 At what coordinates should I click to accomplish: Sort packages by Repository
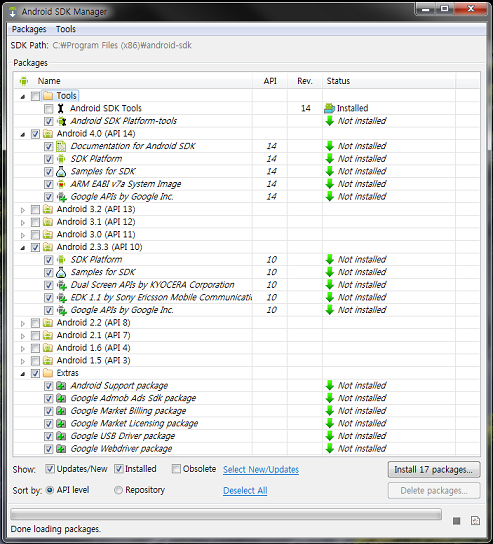[x=118, y=490]
